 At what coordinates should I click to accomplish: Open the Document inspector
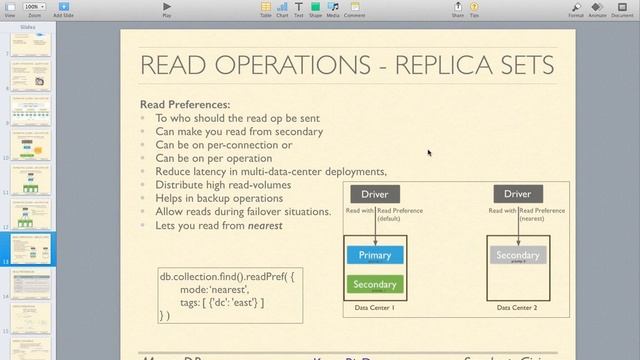622,9
